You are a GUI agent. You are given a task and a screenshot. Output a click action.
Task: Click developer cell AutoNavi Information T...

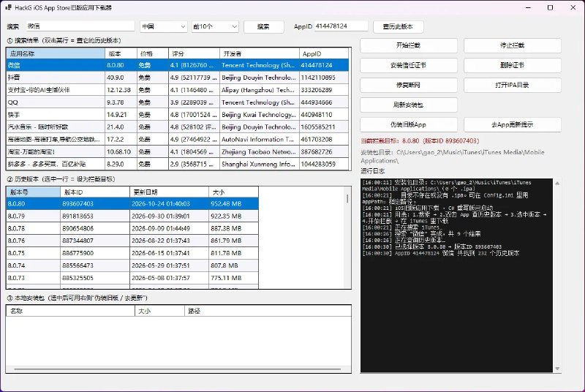point(258,140)
